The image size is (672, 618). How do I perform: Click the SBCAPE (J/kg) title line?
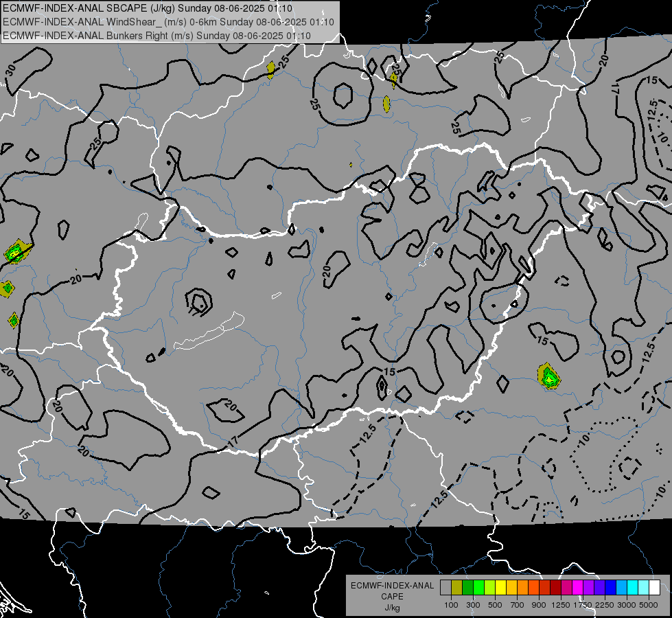click(x=148, y=8)
